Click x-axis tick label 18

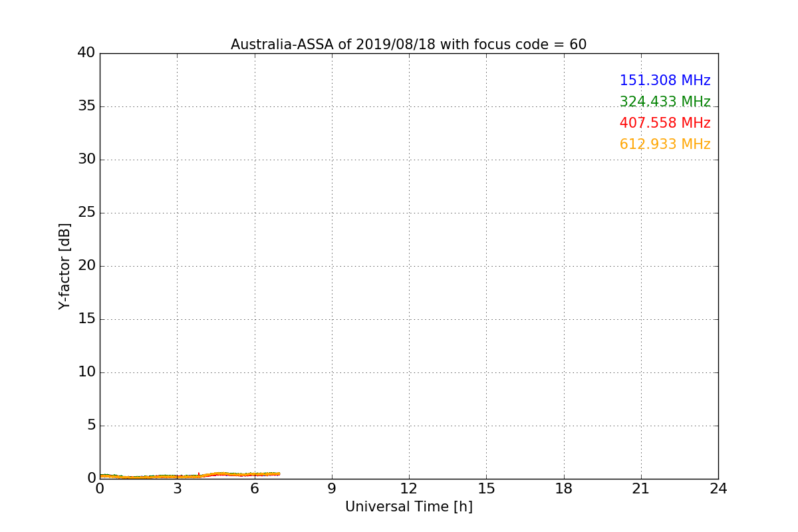[x=564, y=489]
